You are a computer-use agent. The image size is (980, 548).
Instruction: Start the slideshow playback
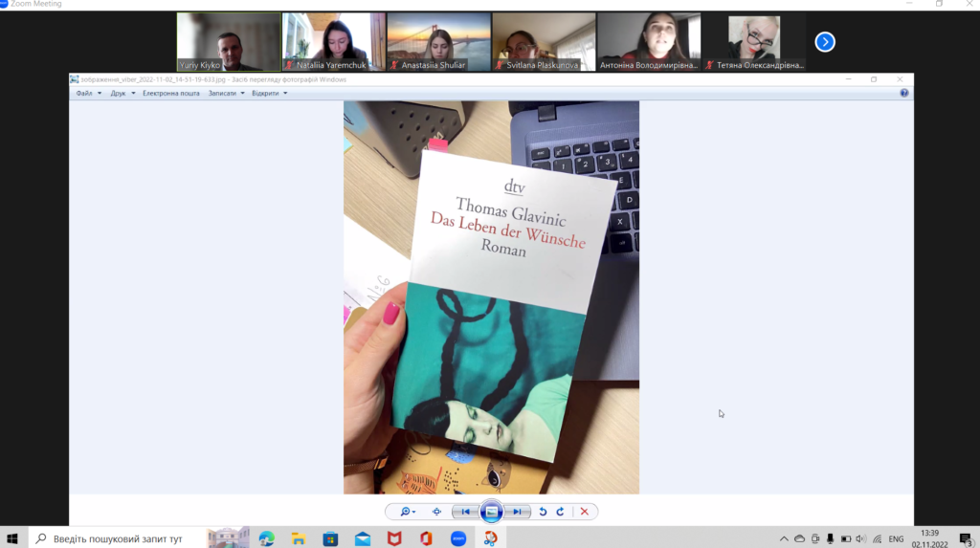[x=491, y=512]
